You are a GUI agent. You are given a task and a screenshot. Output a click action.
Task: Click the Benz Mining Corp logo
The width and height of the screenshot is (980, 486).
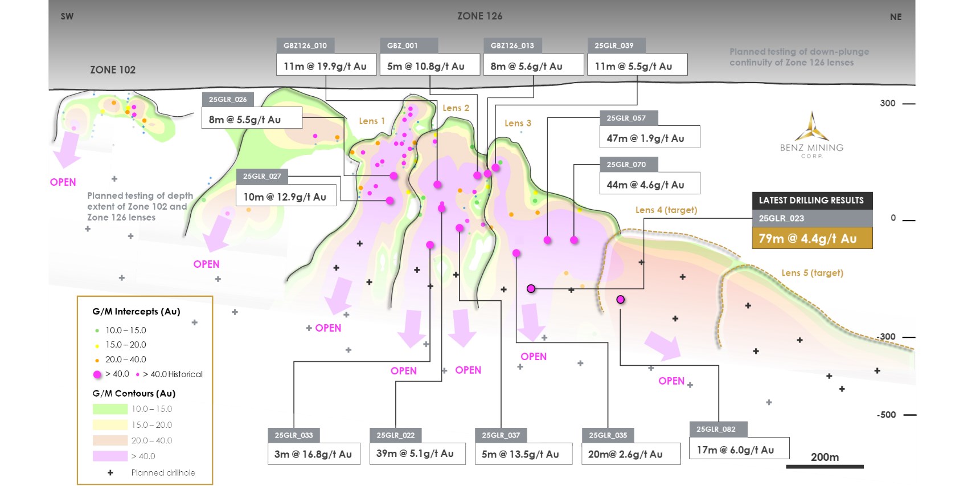point(811,135)
